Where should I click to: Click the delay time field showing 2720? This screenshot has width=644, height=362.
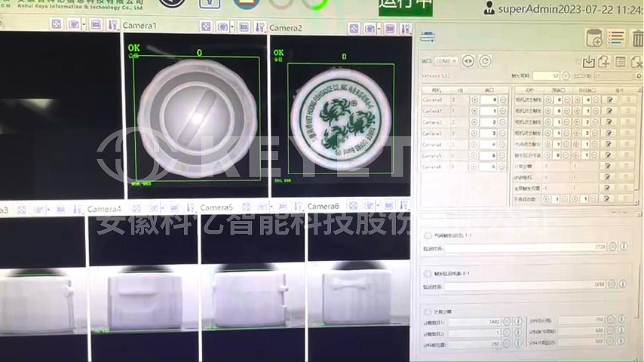tap(526, 247)
